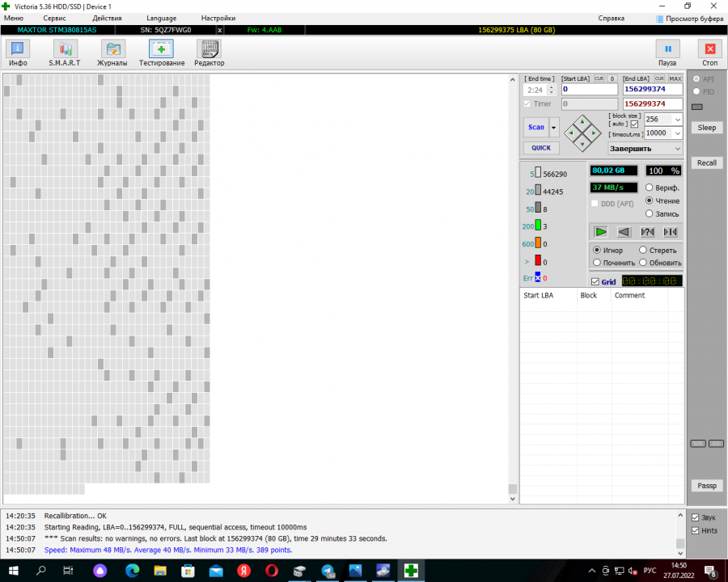The image size is (728, 582).
Task: Enable the Grid checkbox
Action: point(595,282)
